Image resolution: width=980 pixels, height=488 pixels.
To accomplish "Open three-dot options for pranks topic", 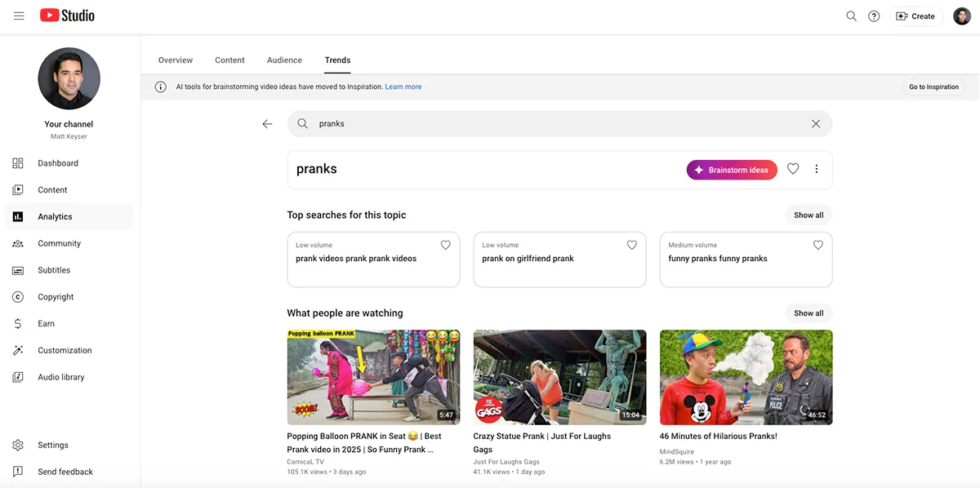I will pos(816,169).
